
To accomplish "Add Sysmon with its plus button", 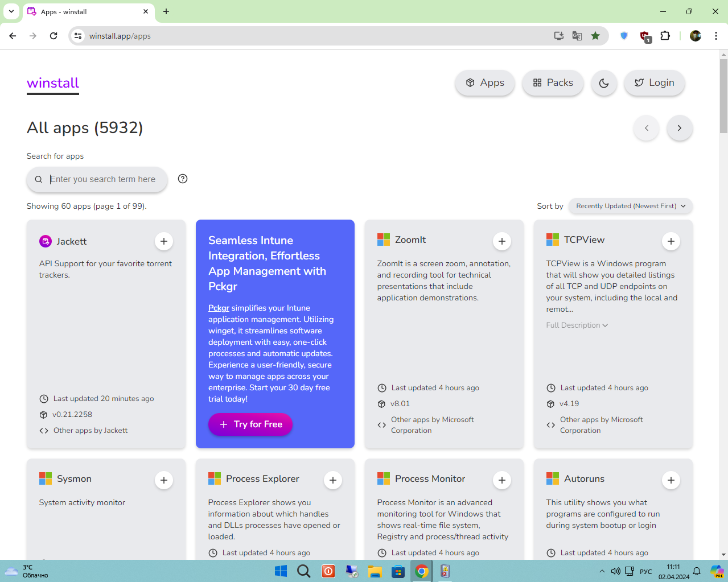I will point(164,480).
